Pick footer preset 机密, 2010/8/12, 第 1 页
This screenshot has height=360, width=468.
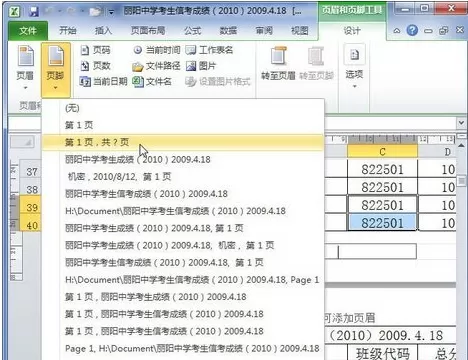(x=183, y=177)
